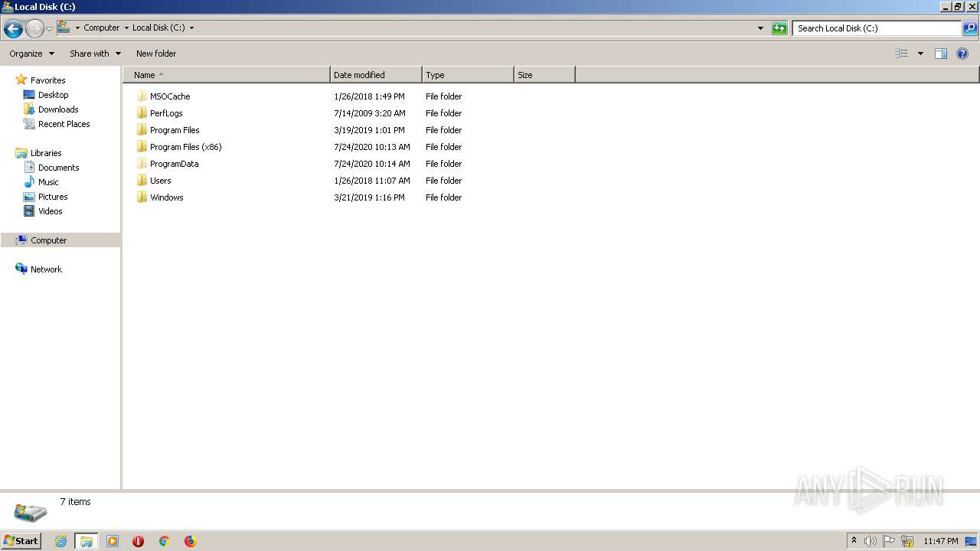Open the Music library
This screenshot has height=551, width=980.
click(x=48, y=182)
